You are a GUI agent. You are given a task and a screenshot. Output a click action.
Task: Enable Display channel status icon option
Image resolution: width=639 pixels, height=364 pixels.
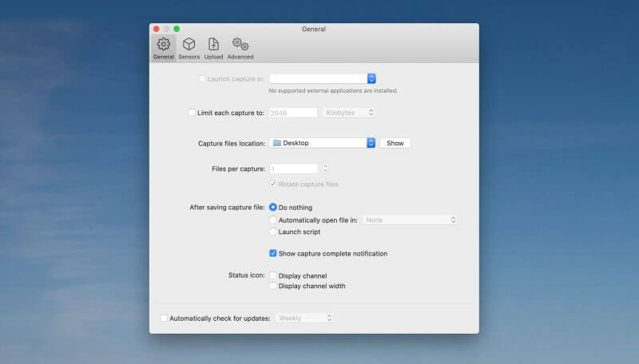tap(273, 275)
